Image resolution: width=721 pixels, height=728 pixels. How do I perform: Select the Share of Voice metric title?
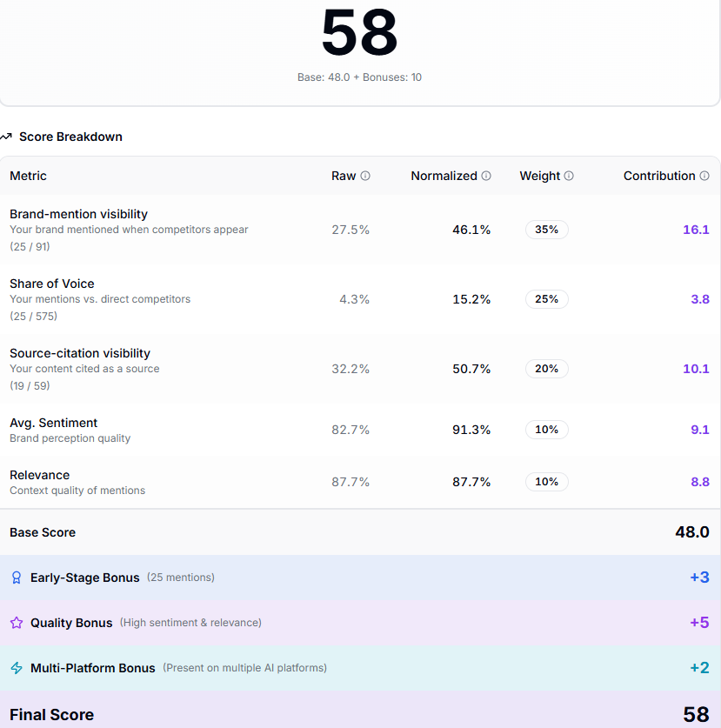52,284
